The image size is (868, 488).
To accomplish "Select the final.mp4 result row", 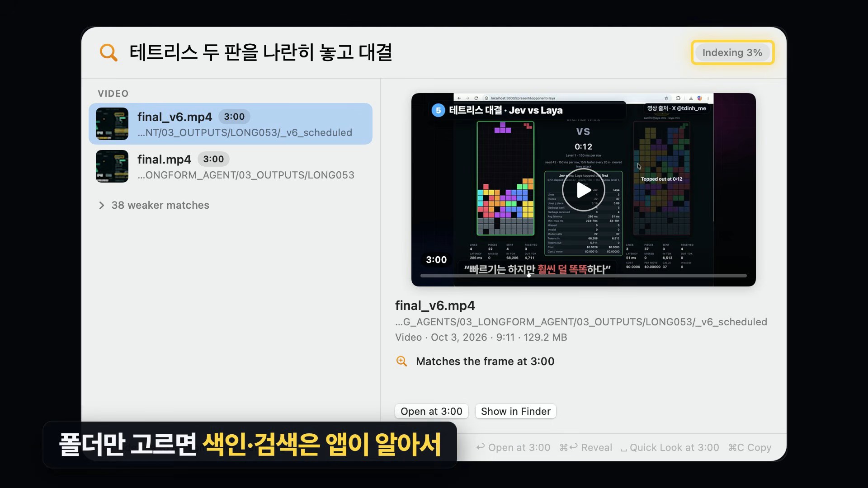I will tap(231, 166).
